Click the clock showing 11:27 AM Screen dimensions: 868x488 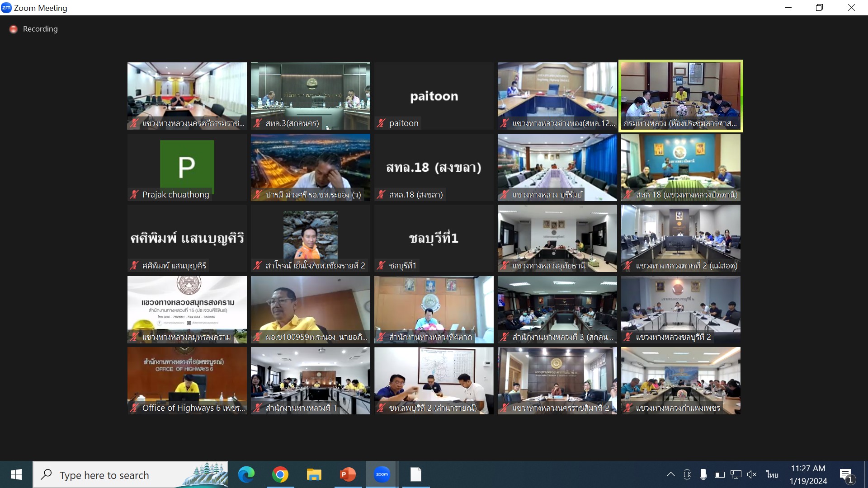click(808, 474)
